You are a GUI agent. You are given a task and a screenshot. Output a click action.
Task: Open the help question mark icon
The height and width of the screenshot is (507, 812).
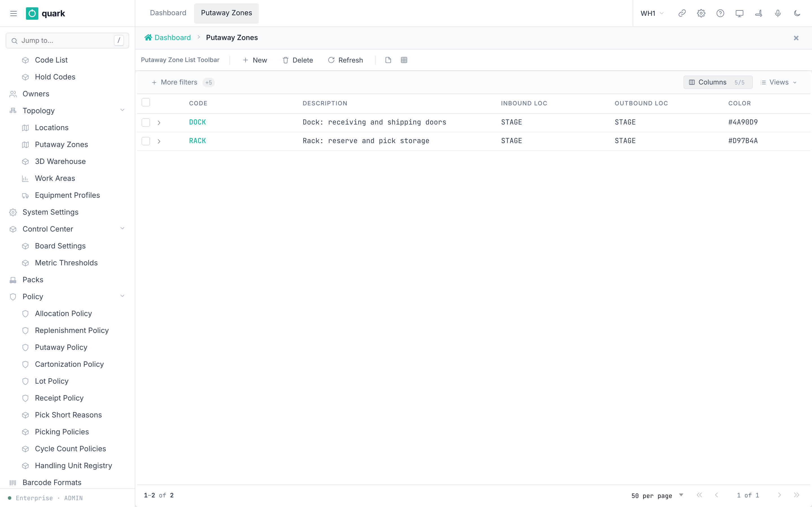coord(720,14)
